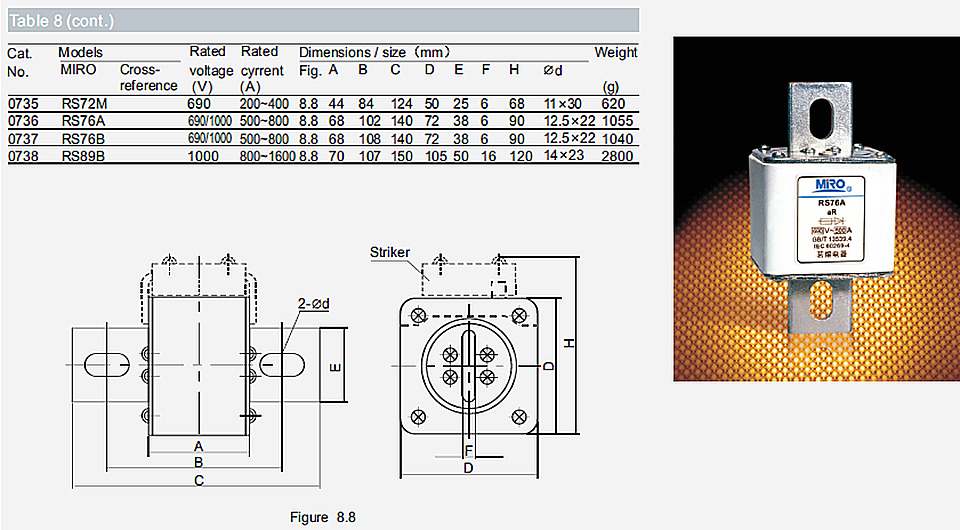The height and width of the screenshot is (530, 960).
Task: Select the "107" B dimension for RS89B
Action: (370, 155)
